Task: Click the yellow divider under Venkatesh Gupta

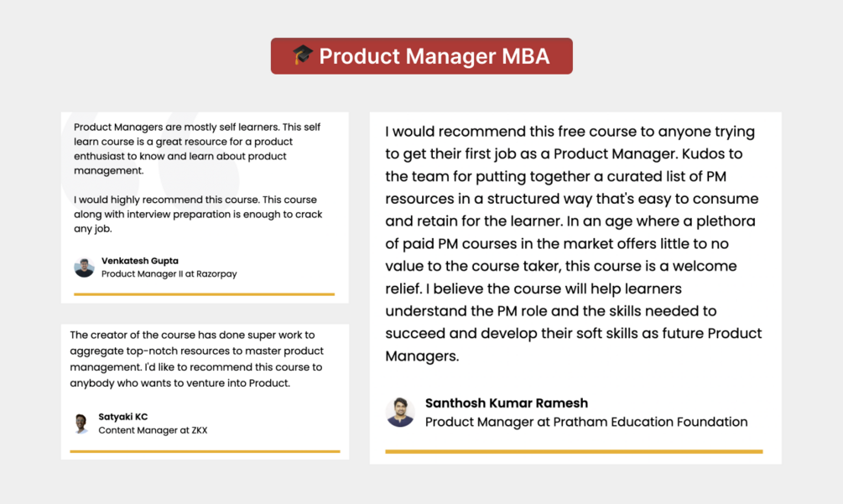Action: pyautogui.click(x=204, y=294)
